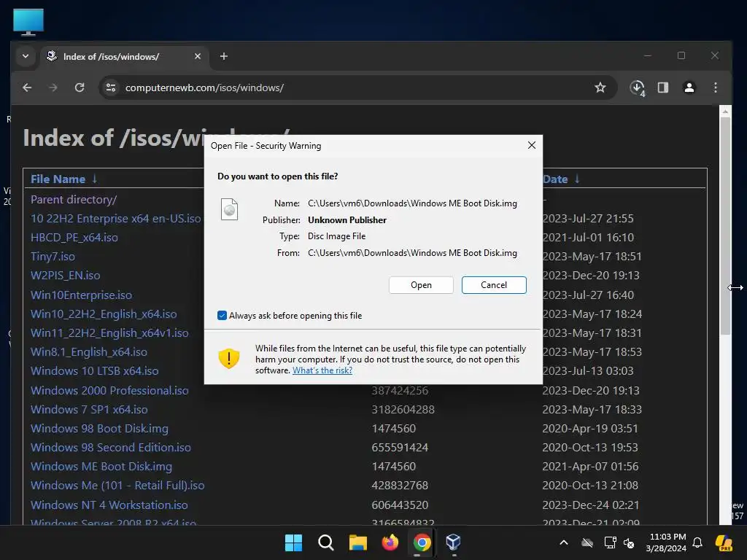Open Chrome profile icon
Screen dimensions: 747x560
689,87
